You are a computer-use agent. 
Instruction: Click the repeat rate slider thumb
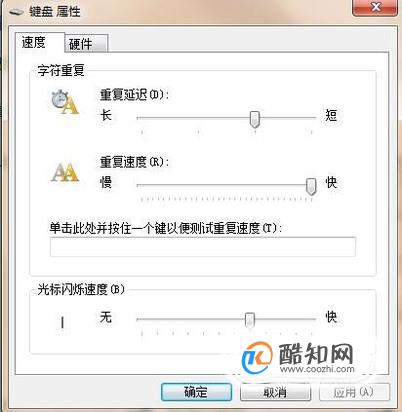click(x=311, y=186)
